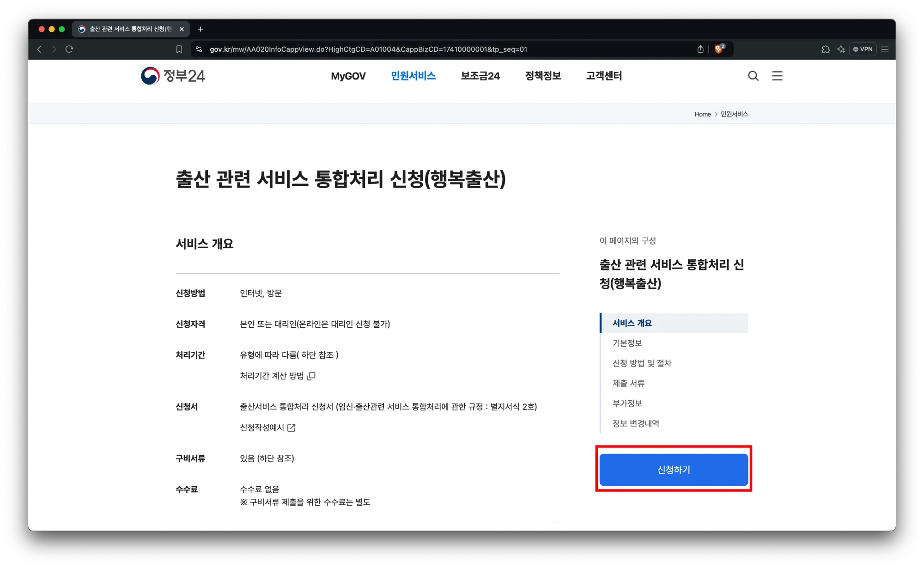Click the hamburger menu icon
The width and height of the screenshot is (924, 568).
pos(778,75)
